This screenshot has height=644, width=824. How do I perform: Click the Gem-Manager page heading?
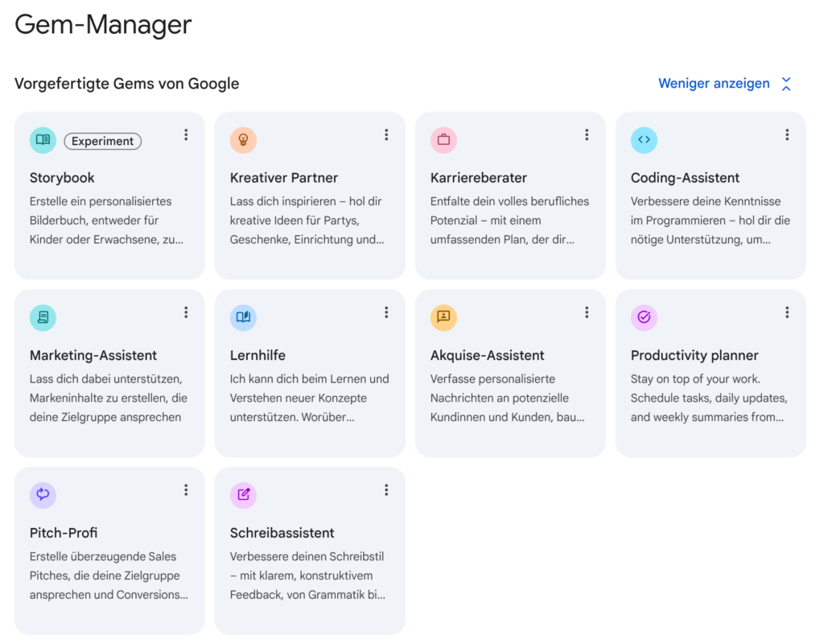tap(103, 25)
